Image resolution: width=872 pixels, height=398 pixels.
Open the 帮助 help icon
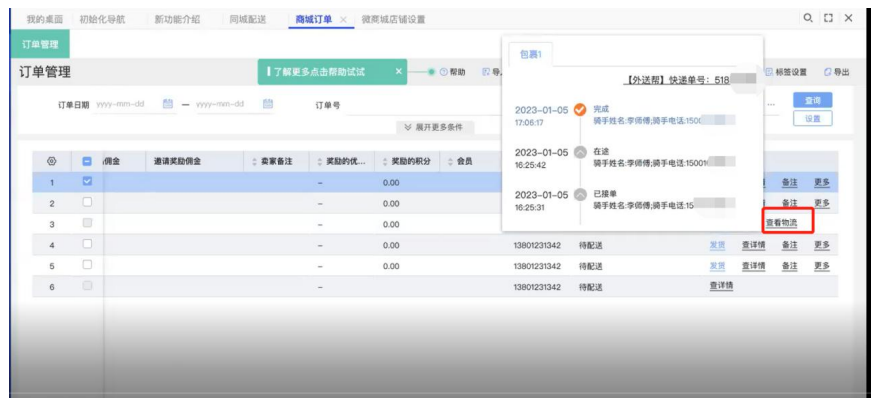pyautogui.click(x=443, y=72)
